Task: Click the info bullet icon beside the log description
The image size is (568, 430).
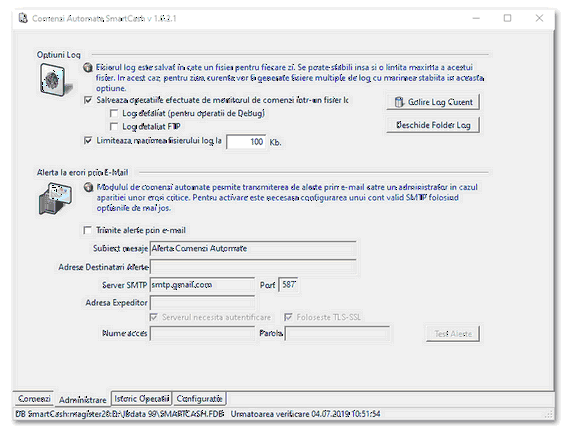Action: coord(88,67)
